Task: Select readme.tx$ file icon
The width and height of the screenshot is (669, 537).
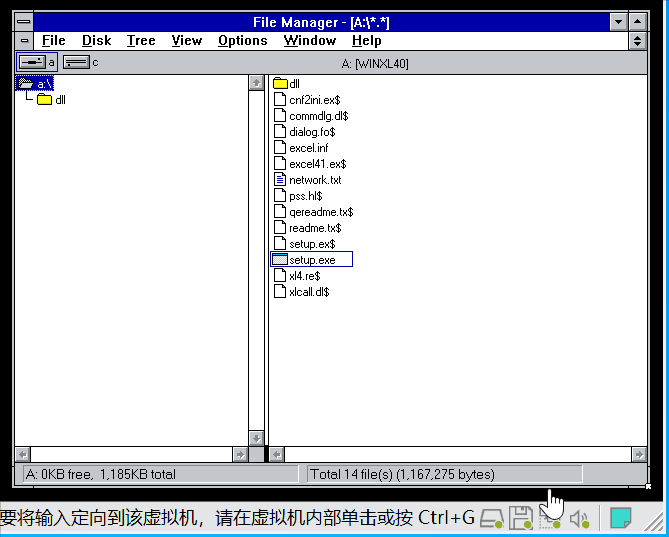Action: pyautogui.click(x=280, y=227)
